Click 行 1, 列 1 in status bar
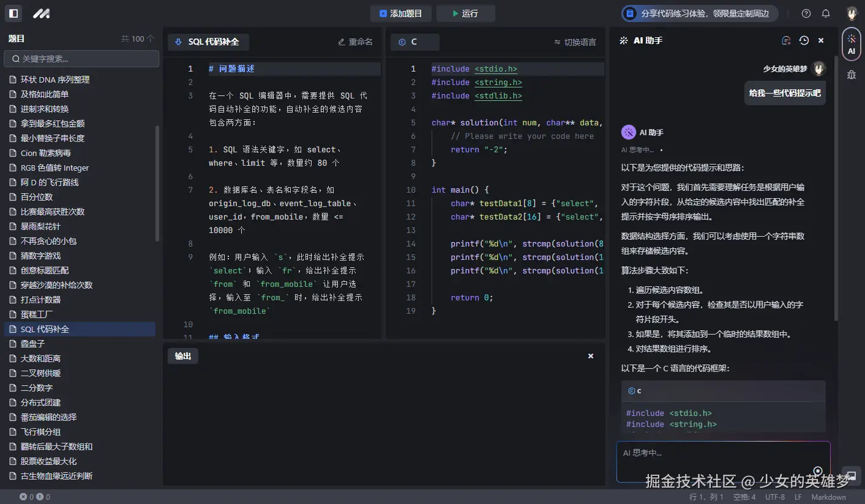 (x=706, y=497)
